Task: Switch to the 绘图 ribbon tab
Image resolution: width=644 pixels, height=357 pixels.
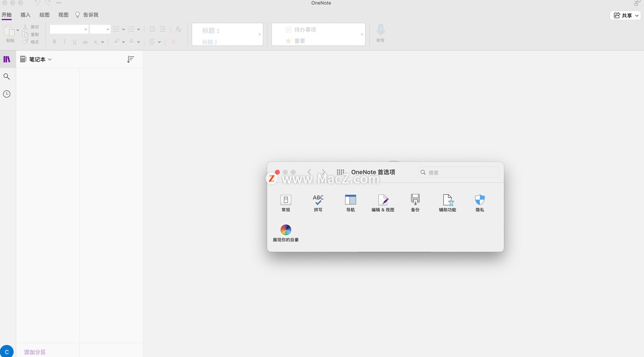Action: point(44,15)
